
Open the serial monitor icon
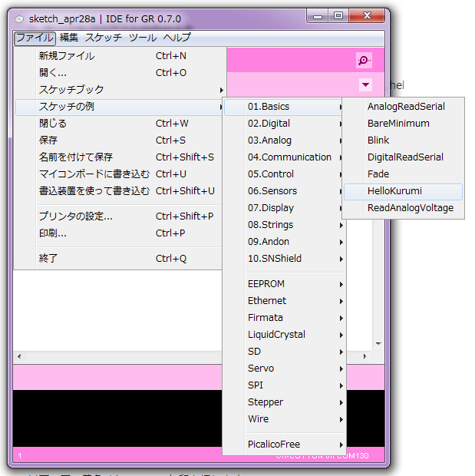point(364,60)
